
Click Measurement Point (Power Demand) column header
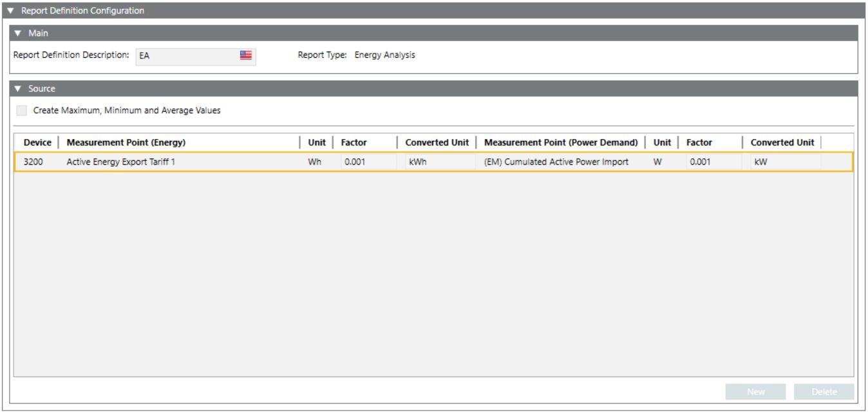pyautogui.click(x=560, y=143)
